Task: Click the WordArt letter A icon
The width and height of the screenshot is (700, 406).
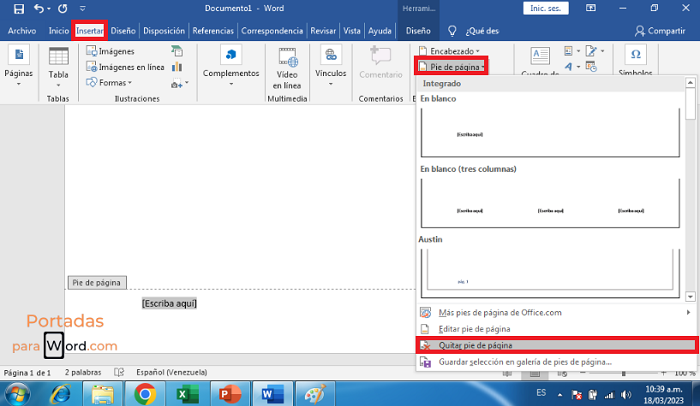Action: point(571,67)
